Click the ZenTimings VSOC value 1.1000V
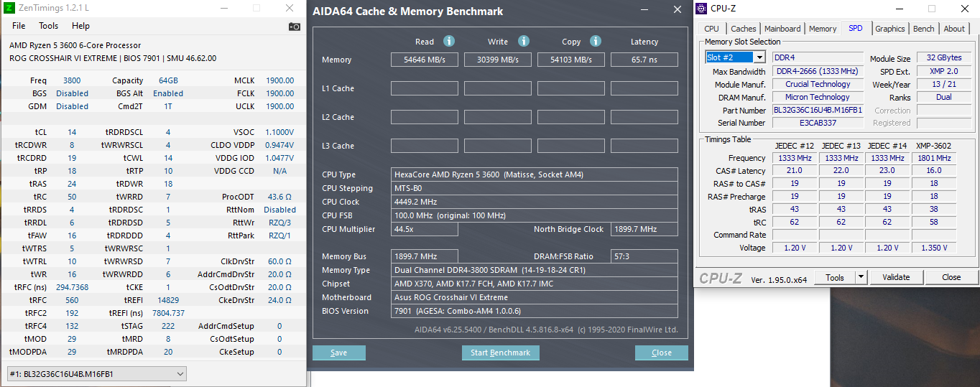The width and height of the screenshot is (980, 387). coord(279,132)
